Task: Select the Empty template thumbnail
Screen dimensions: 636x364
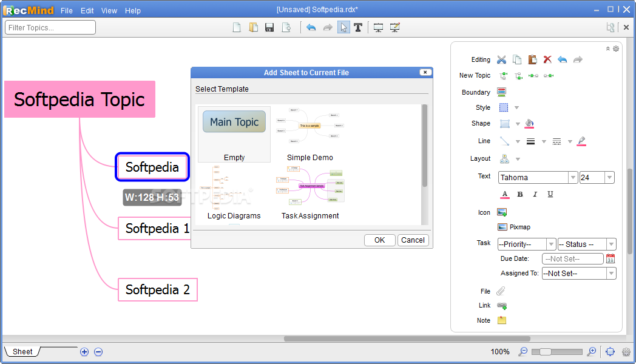Action: coord(234,133)
